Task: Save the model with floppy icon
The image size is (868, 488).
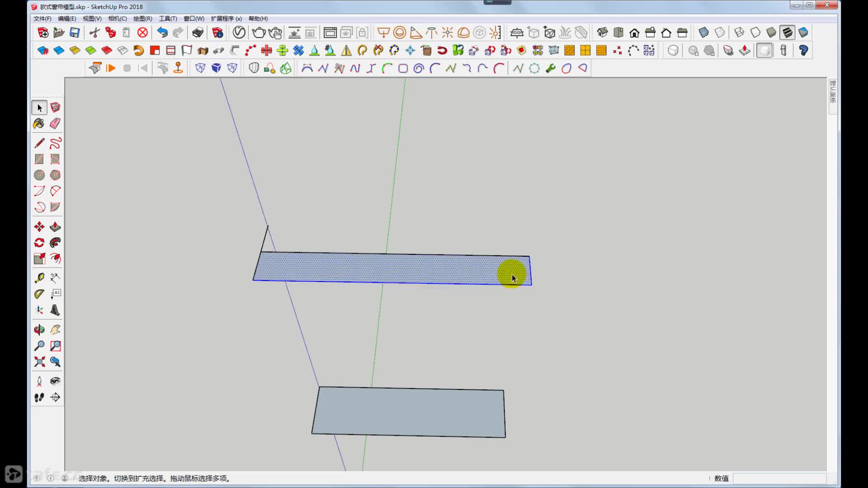Action: (x=75, y=33)
